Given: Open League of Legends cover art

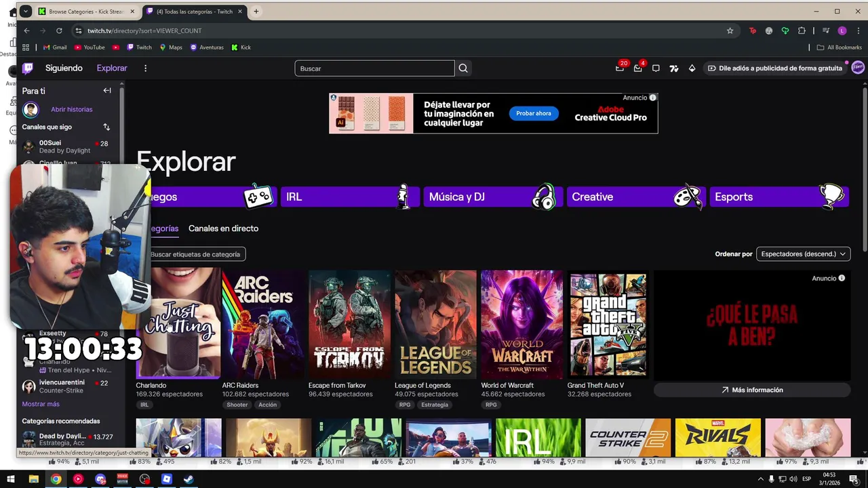Looking at the screenshot, I should (435, 325).
